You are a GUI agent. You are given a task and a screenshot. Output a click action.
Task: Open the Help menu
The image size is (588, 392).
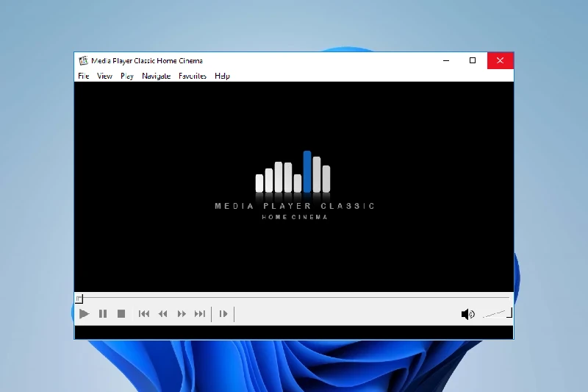(x=222, y=76)
